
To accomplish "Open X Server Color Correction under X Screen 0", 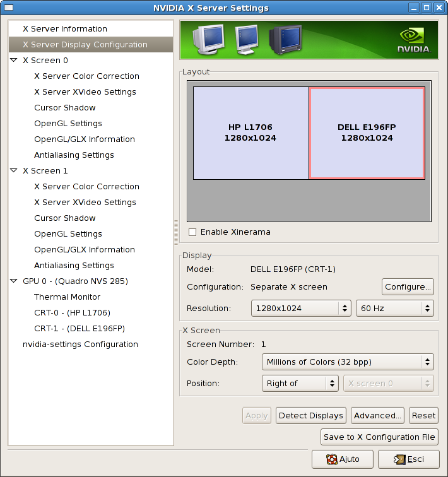I will [86, 76].
